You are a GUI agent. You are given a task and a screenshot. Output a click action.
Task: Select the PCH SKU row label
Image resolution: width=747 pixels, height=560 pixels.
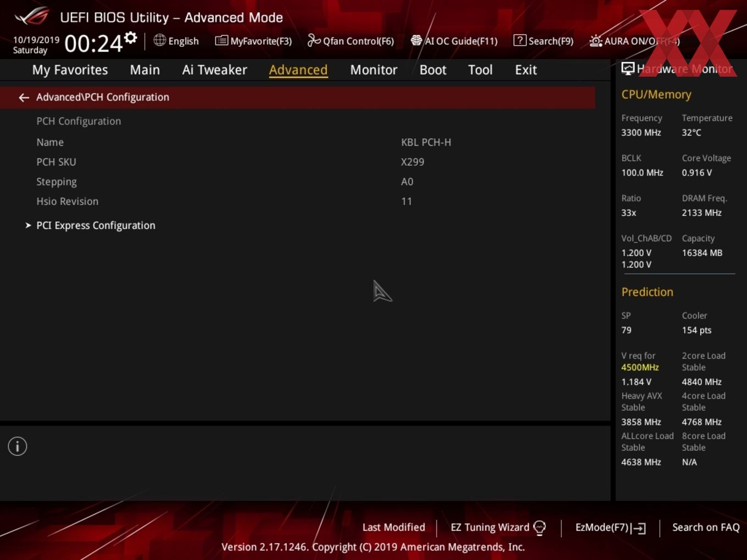[x=56, y=162]
